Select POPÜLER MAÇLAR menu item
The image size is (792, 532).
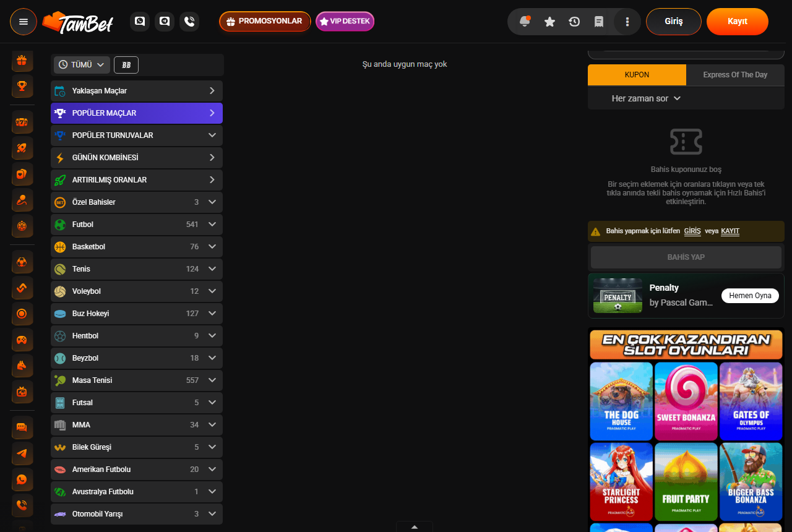(x=137, y=113)
